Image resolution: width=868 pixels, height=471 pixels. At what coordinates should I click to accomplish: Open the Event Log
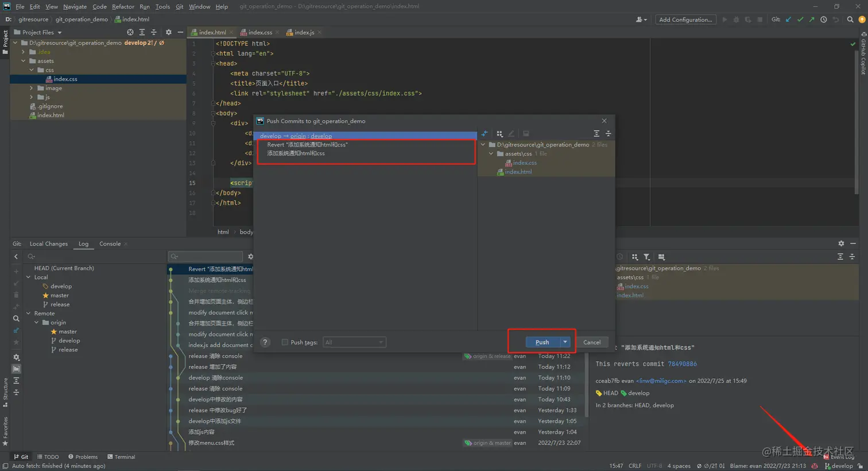(839, 457)
